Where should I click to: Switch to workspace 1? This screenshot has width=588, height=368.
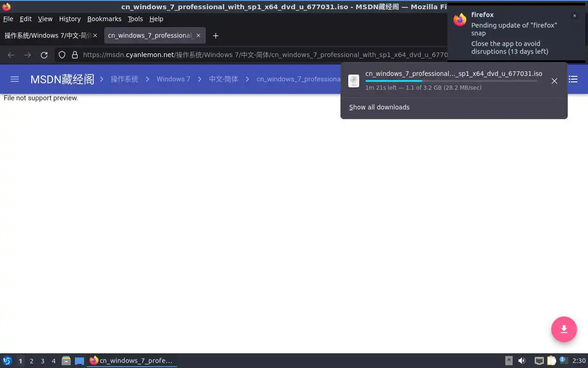click(x=20, y=361)
